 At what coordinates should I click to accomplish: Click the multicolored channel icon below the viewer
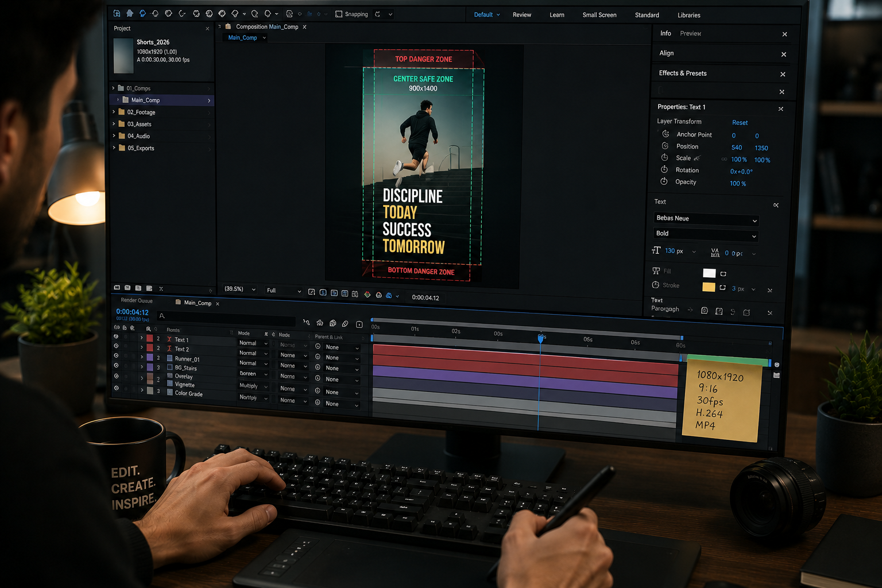coord(367,295)
